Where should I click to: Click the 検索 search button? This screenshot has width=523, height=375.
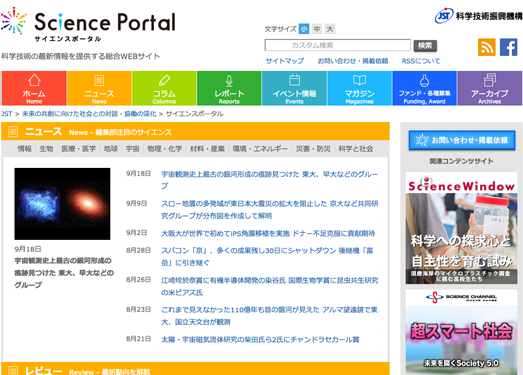pyautogui.click(x=425, y=45)
